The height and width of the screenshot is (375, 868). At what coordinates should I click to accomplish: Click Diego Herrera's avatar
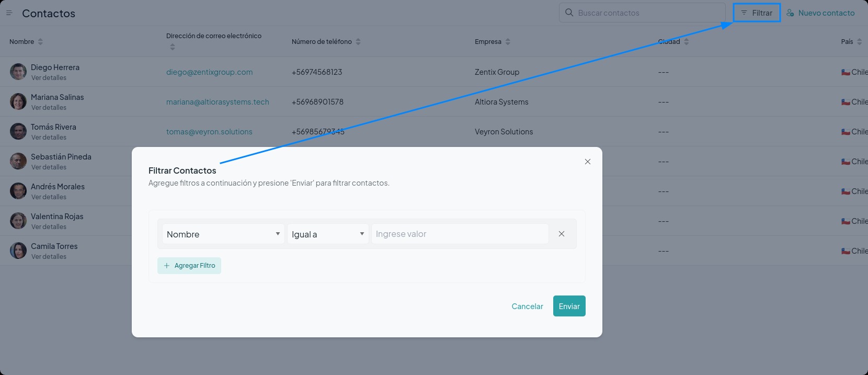click(18, 72)
